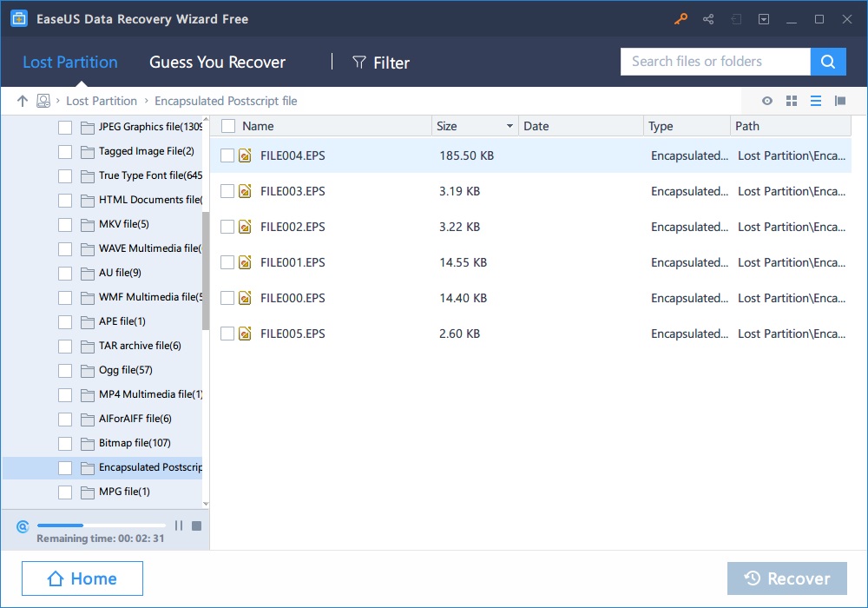Click the tree scroll up arrow
This screenshot has width=868, height=608.
(206, 120)
